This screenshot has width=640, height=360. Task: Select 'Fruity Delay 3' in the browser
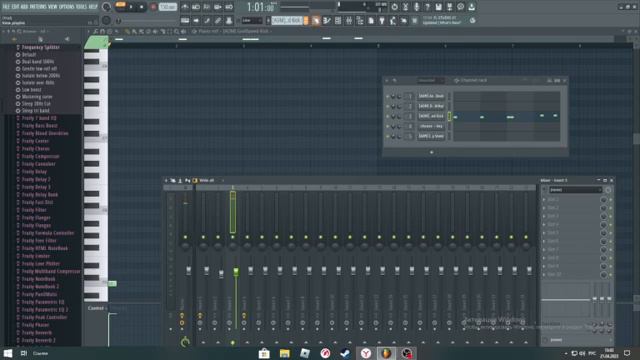coord(36,187)
